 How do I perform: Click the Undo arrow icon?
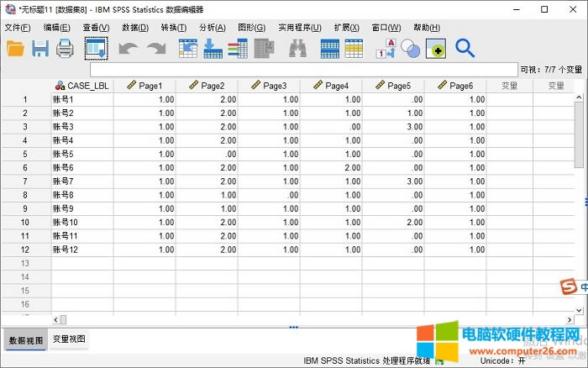tap(129, 49)
